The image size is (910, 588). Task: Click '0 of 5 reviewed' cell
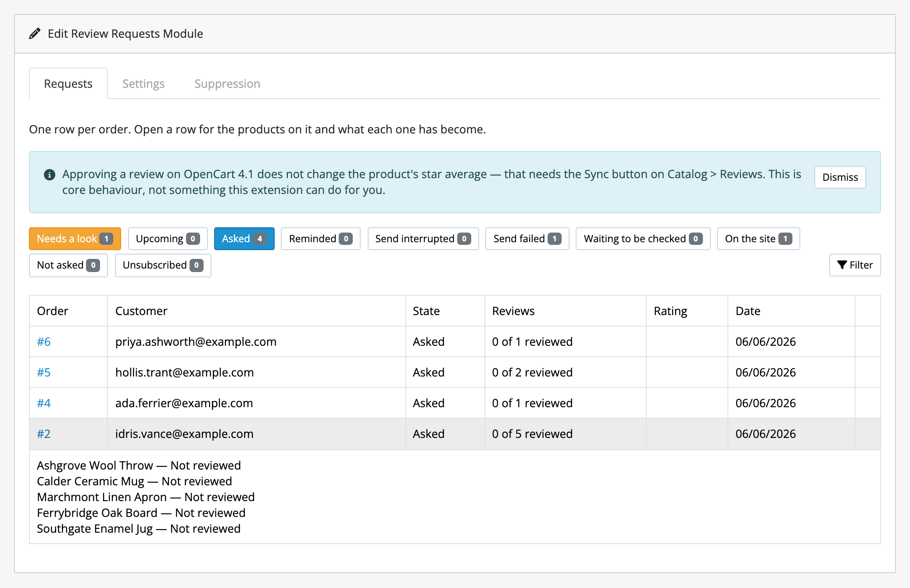point(565,434)
